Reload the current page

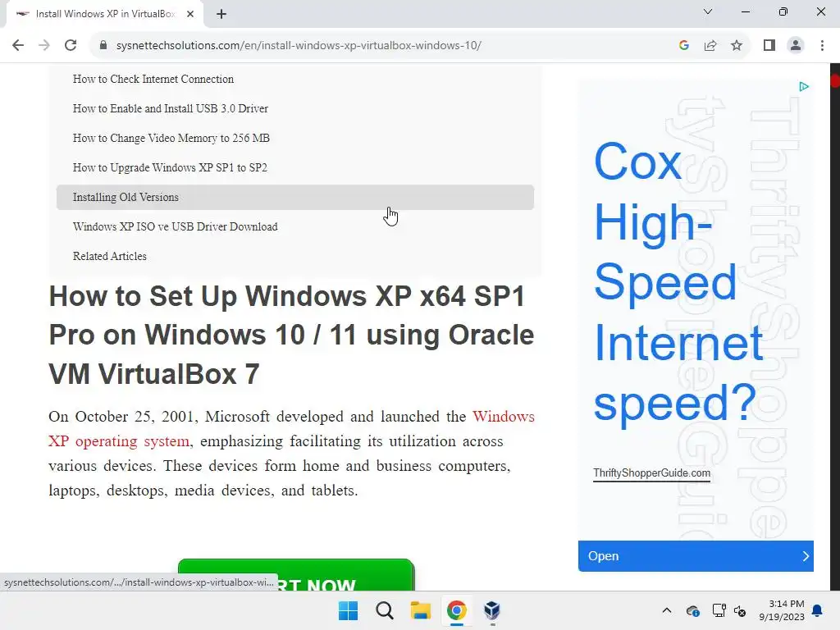tap(71, 46)
